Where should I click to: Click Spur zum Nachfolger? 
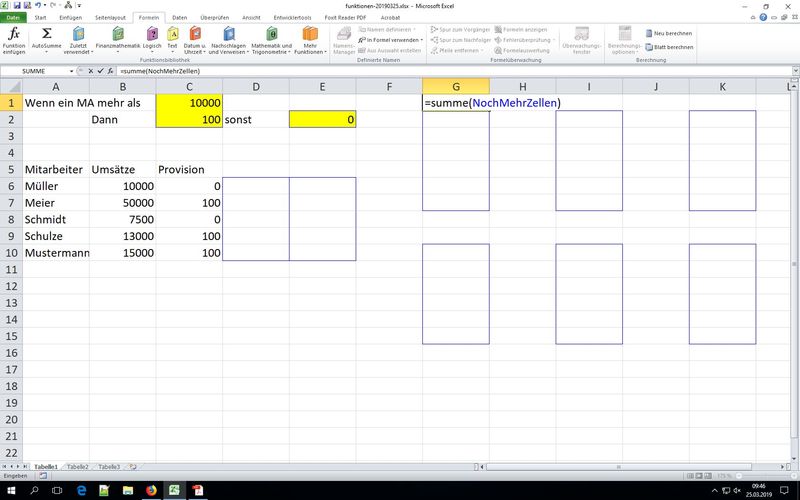pyautogui.click(x=461, y=40)
